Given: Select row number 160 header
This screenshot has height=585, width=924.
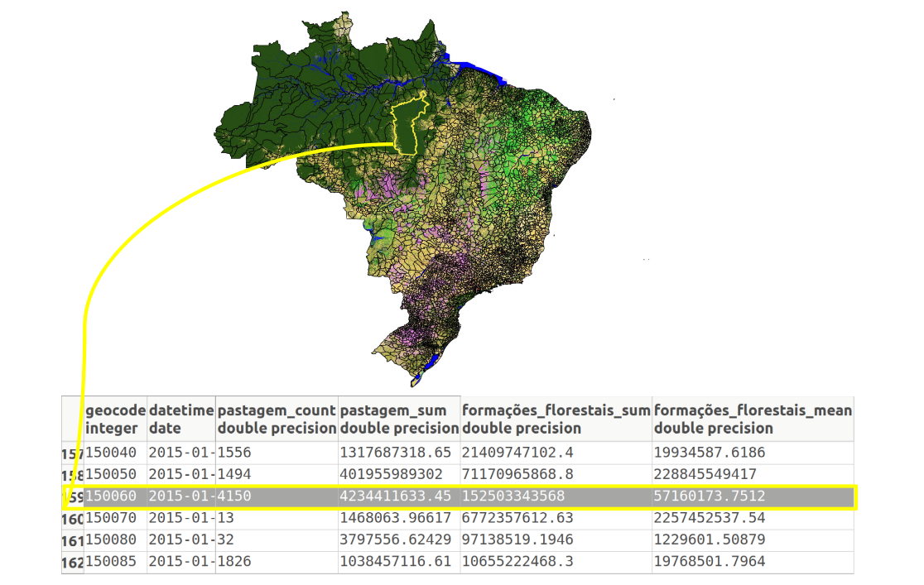Looking at the screenshot, I should click(73, 519).
